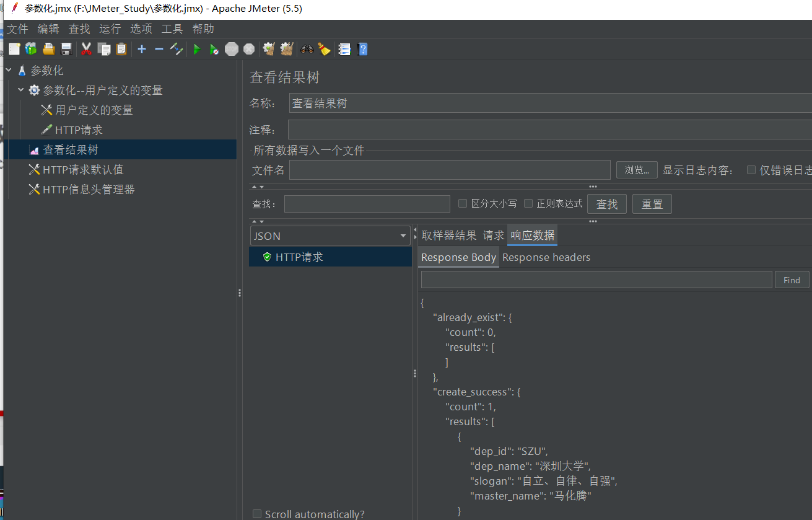Open the 运行 menu

click(110, 29)
